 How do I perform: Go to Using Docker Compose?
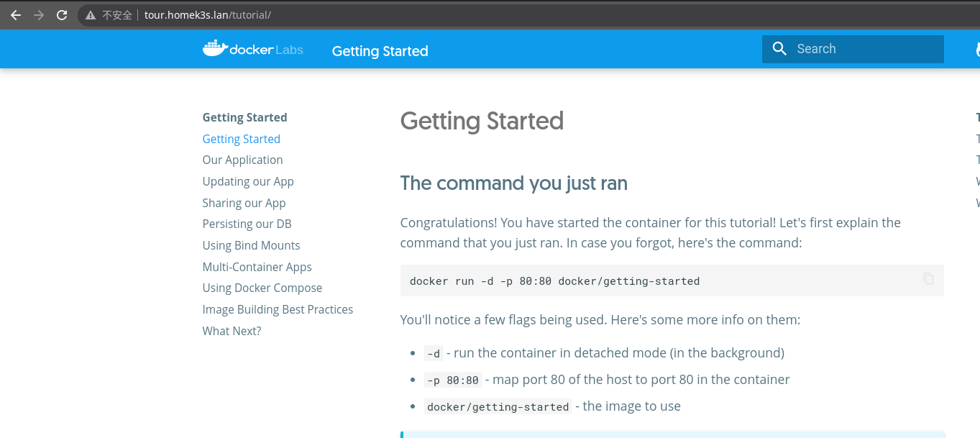(262, 288)
